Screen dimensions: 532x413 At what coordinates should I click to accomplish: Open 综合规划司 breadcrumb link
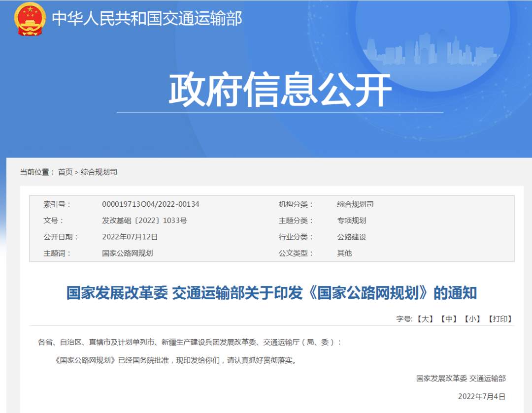click(x=99, y=172)
